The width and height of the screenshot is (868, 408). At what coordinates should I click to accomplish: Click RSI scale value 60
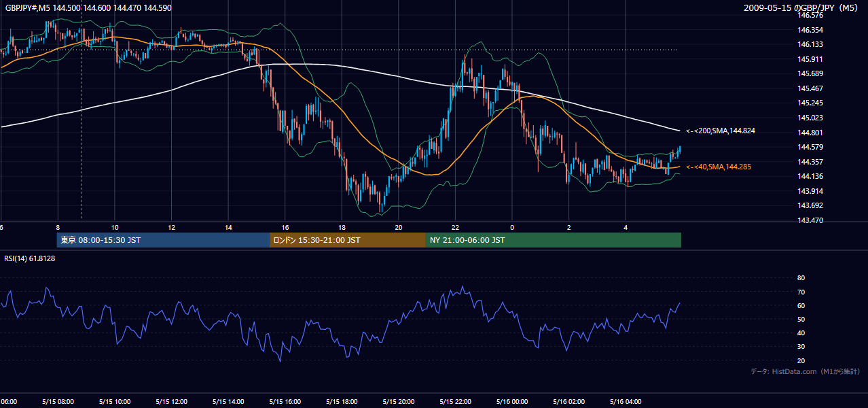pyautogui.click(x=801, y=305)
